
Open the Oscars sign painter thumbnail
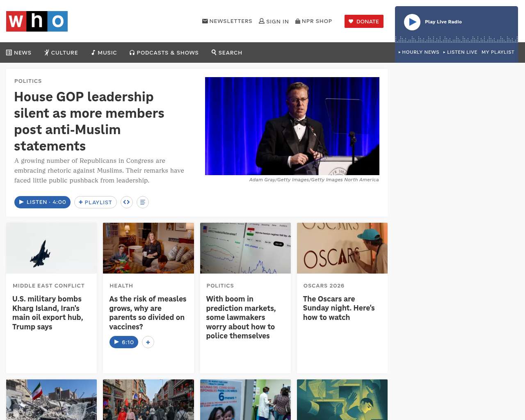[342, 248]
